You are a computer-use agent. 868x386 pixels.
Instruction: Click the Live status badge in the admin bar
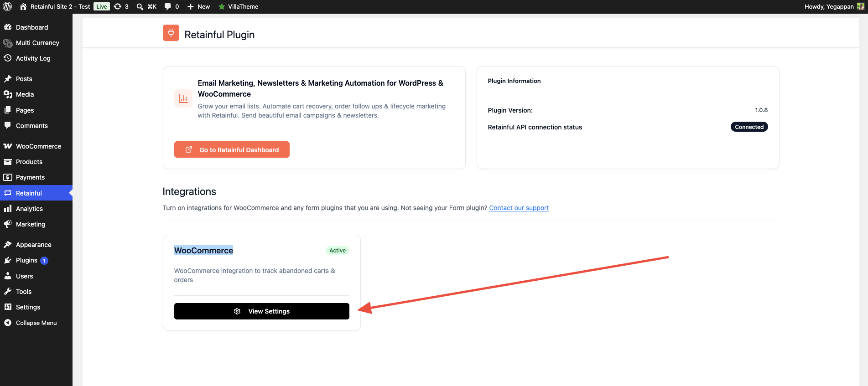pyautogui.click(x=102, y=6)
